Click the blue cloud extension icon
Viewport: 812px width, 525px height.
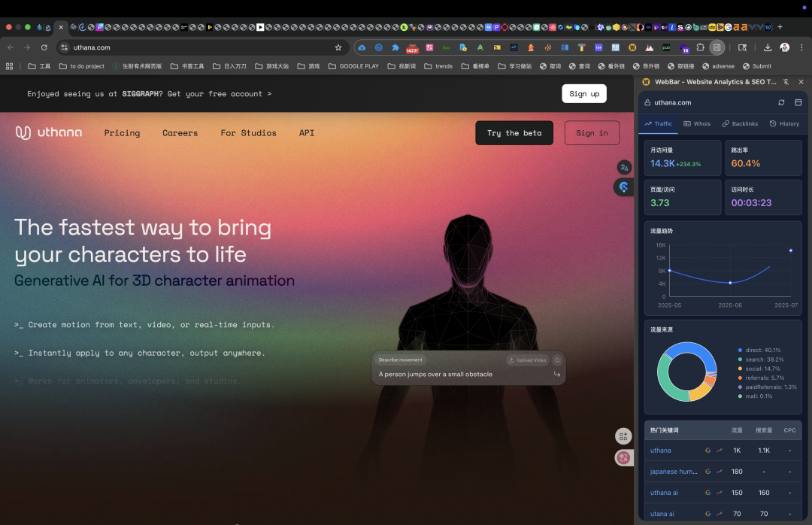(362, 47)
